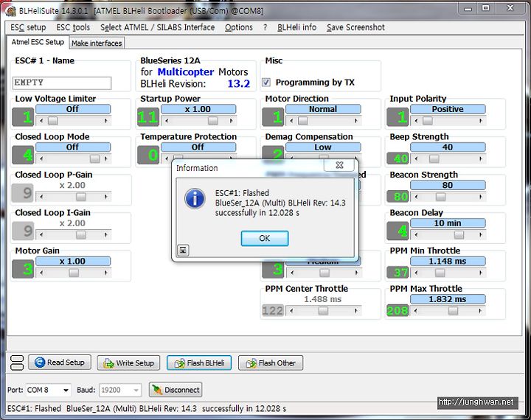Switch to the Make interfaces tab
This screenshot has height=420, width=531.
coord(97,43)
